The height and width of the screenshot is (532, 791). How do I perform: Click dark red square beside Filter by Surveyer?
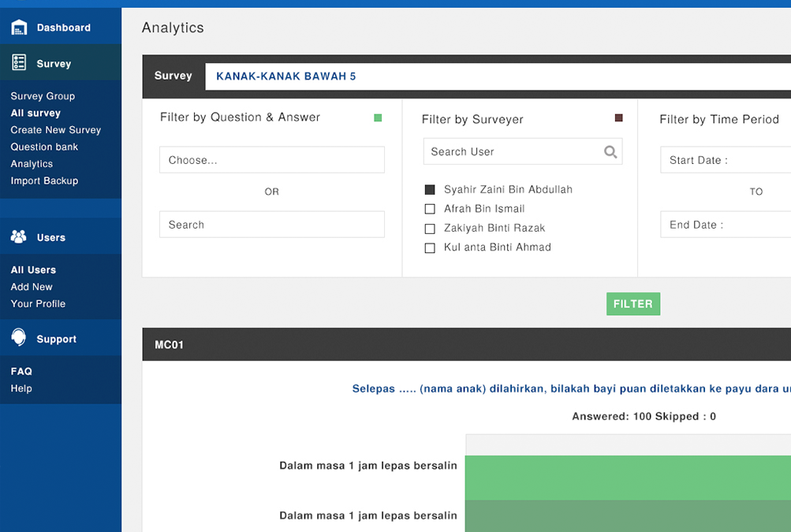point(618,118)
